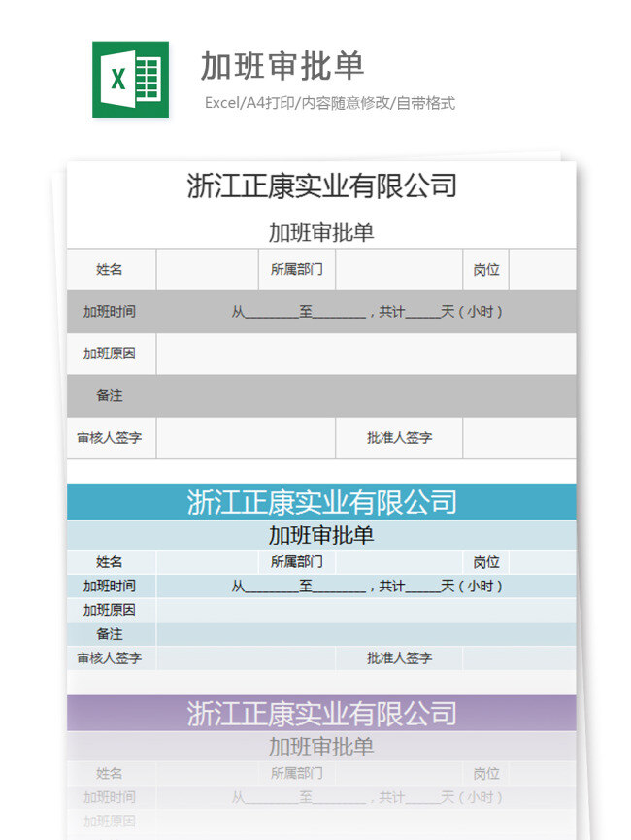Select 加班时间 label in blue form
631x840 pixels.
click(110, 587)
